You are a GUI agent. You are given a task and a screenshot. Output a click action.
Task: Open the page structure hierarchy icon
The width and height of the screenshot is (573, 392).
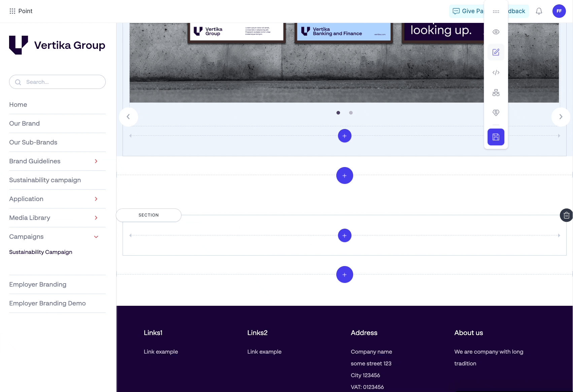(496, 93)
